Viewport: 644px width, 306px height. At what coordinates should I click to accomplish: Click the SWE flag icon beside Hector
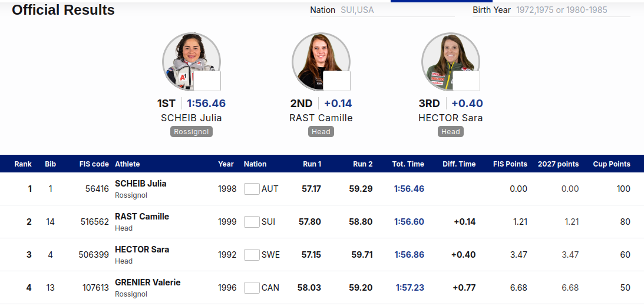(x=252, y=255)
